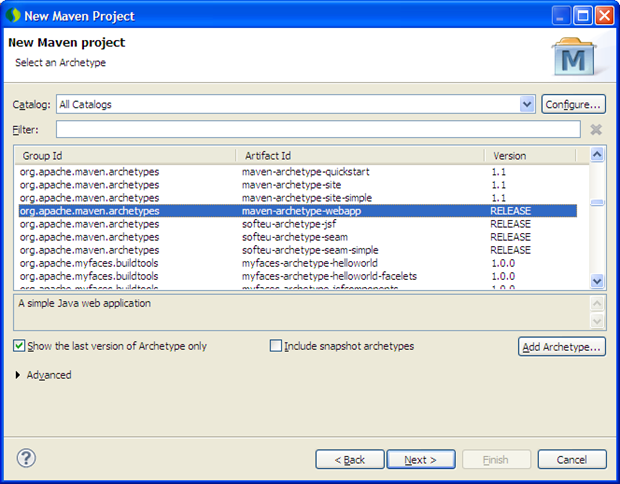The width and height of the screenshot is (620, 484).
Task: Maximize the New Maven Project window
Action: [x=582, y=16]
